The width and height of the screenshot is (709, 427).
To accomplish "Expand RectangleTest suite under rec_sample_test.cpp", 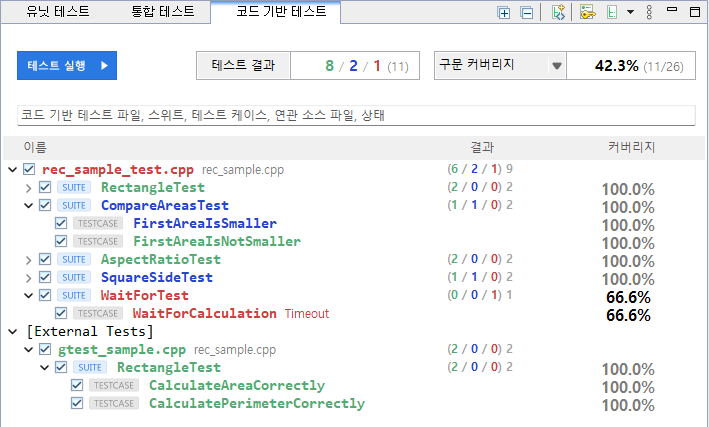I will tap(28, 188).
